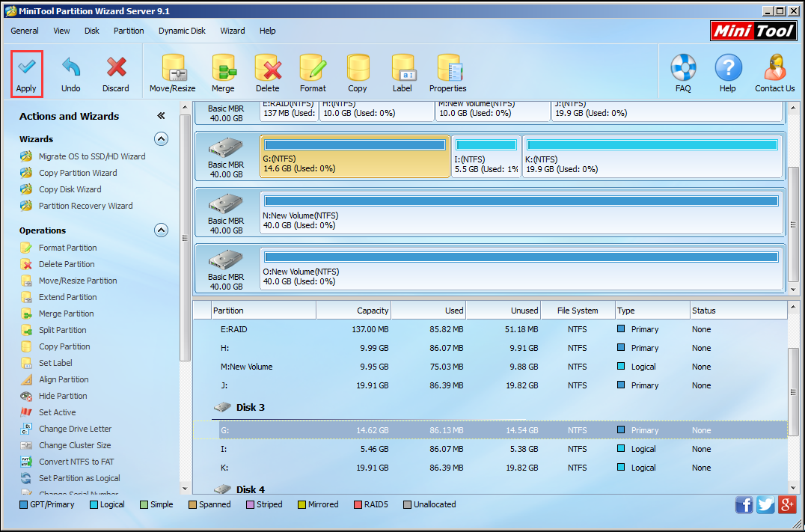Image resolution: width=805 pixels, height=532 pixels.
Task: Click the disk icon beside N:New Volume
Action: tap(225, 204)
